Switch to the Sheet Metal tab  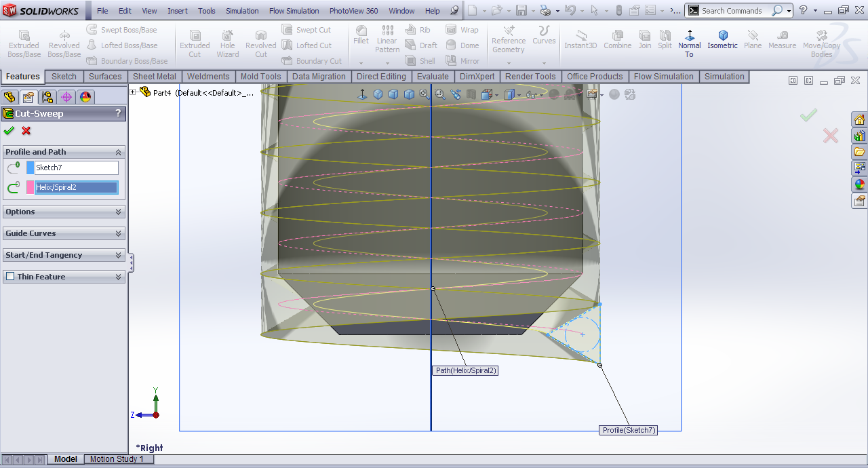click(154, 77)
